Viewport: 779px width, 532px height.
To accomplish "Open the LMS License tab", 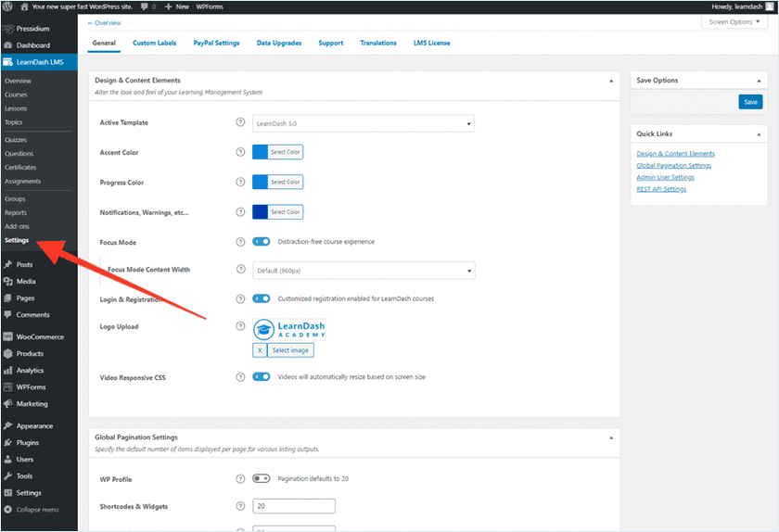I will [432, 43].
